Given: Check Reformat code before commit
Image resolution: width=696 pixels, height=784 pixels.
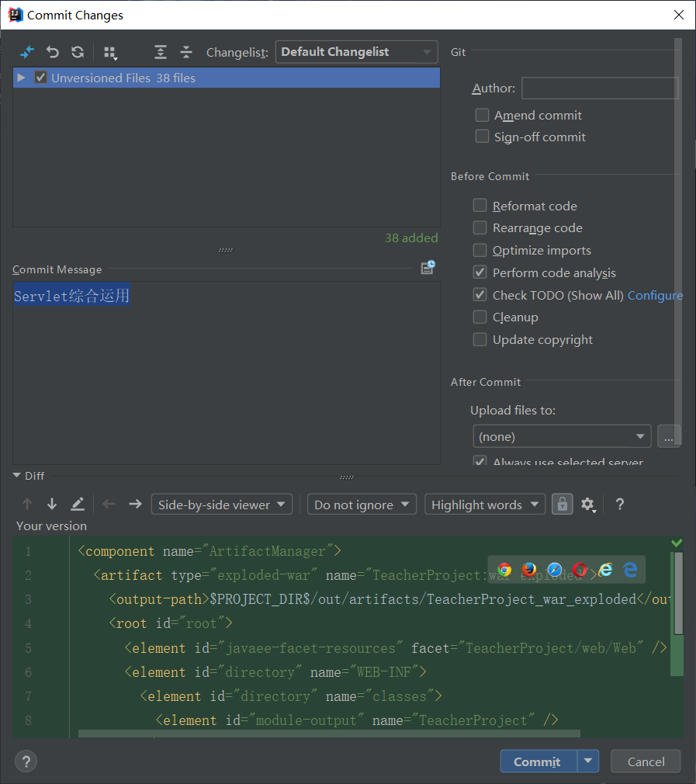Looking at the screenshot, I should pos(480,206).
